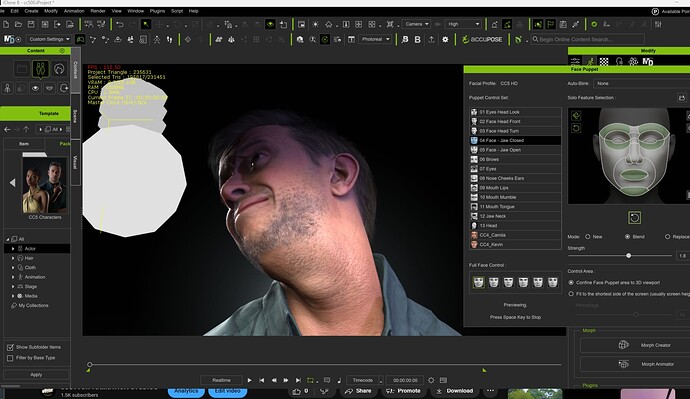Click the green circle record icon

(x=594, y=24)
